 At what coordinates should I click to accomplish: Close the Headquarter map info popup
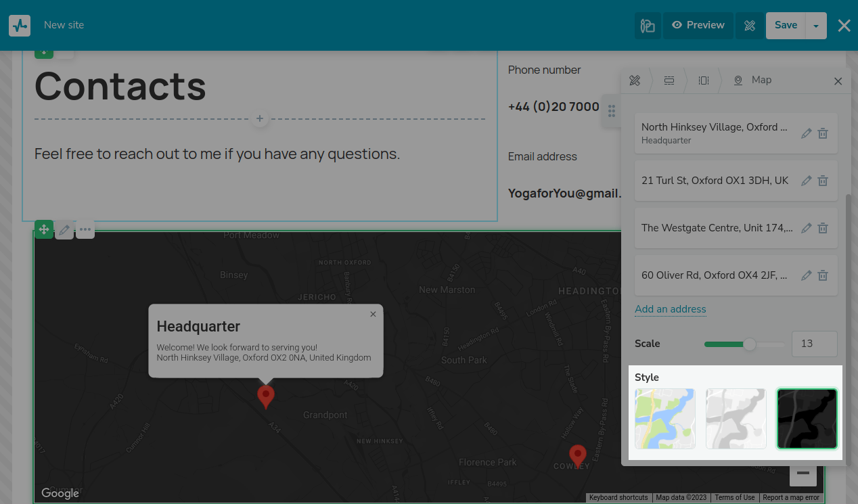click(x=373, y=314)
